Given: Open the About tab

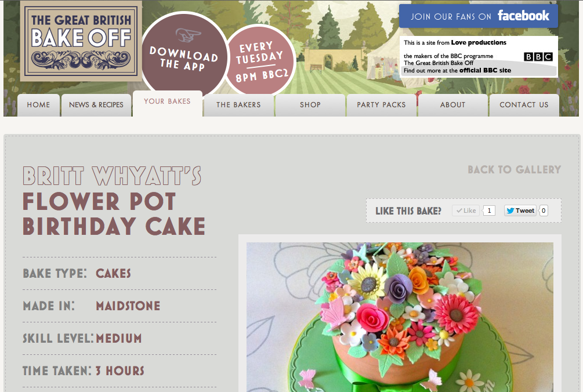Looking at the screenshot, I should (x=453, y=105).
